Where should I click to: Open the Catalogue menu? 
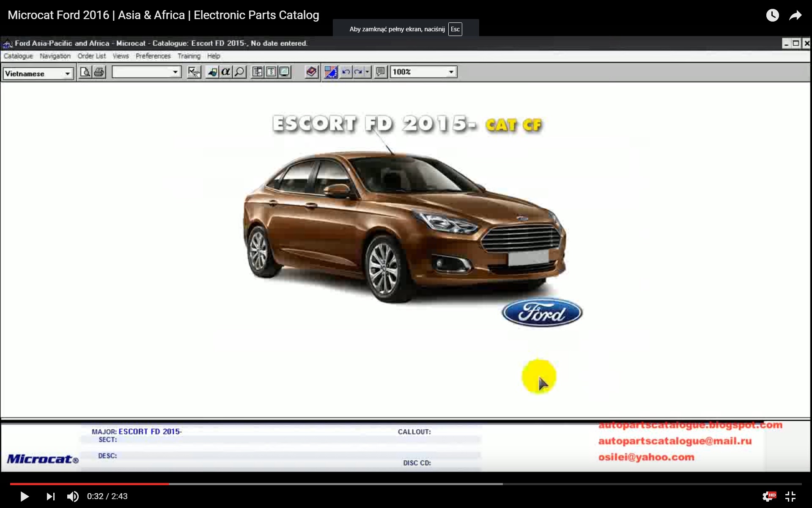[18, 56]
